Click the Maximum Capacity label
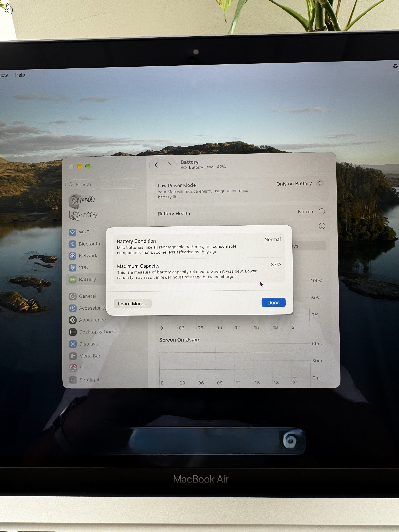The height and width of the screenshot is (532, 399). click(x=138, y=266)
